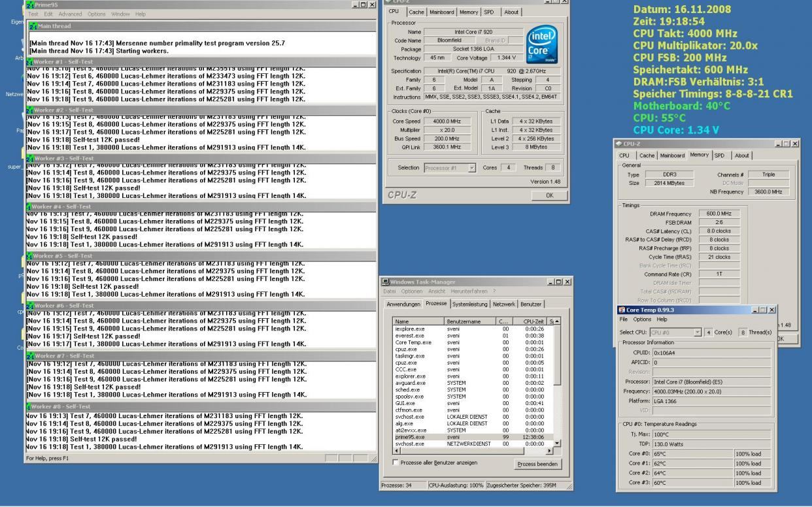Viewport: 812px width, 507px height.
Task: Select the avguard.exe process row
Action: coord(473,383)
